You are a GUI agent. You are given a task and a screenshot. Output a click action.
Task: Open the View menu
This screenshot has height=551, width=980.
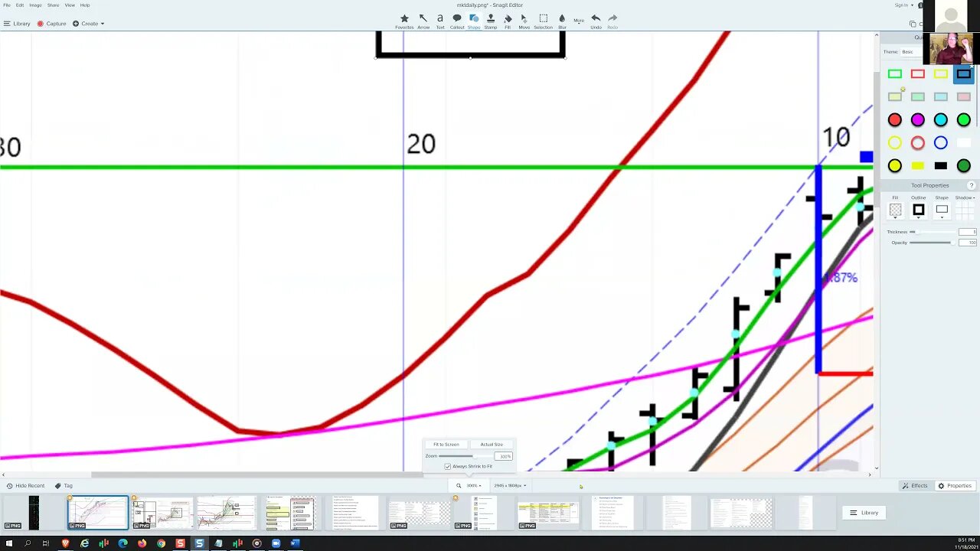(70, 5)
